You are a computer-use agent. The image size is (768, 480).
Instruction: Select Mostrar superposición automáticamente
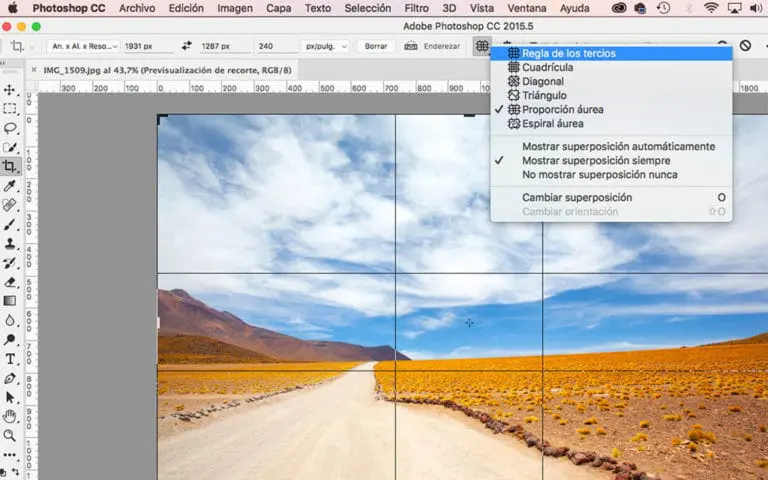611,146
